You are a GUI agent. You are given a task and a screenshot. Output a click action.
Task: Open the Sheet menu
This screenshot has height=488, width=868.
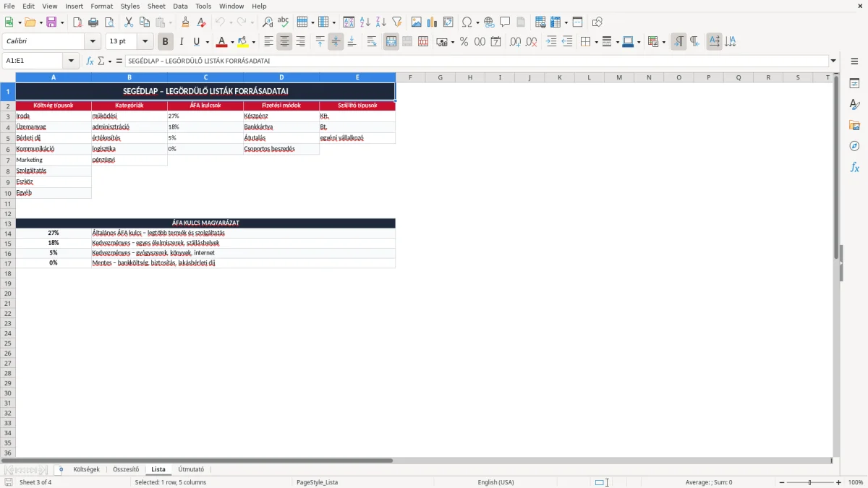click(156, 6)
